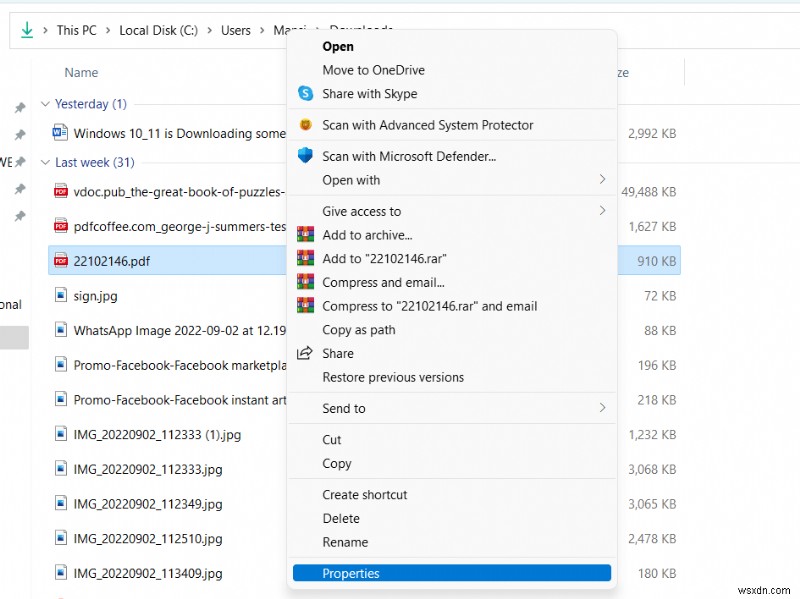Viewport: 800px width, 599px height.
Task: Collapse the Last week (31) group
Action: point(44,162)
